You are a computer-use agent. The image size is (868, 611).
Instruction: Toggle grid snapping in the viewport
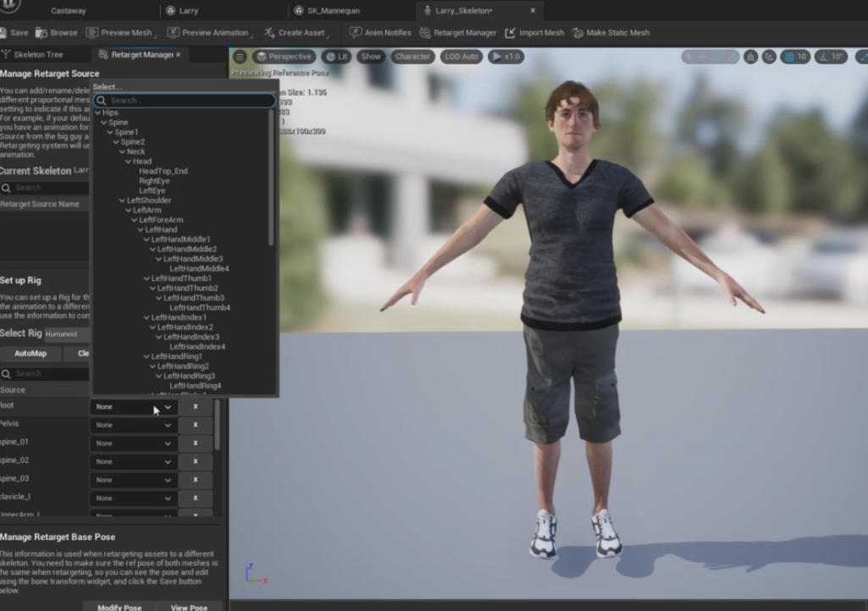click(789, 57)
